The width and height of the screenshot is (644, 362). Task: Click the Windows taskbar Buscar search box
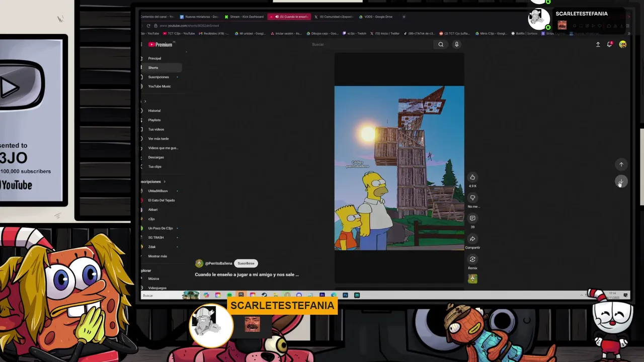pos(161,295)
